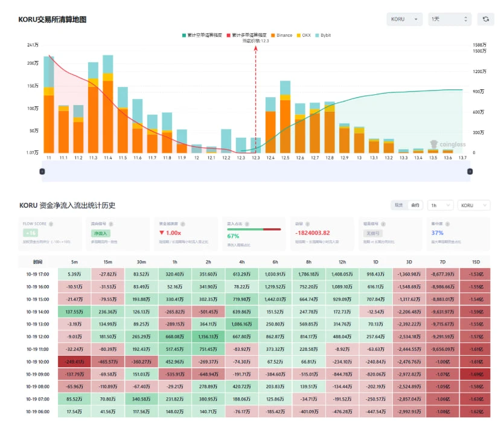
Task: Click the info icon on the 背离信号 card
Action: point(383,224)
